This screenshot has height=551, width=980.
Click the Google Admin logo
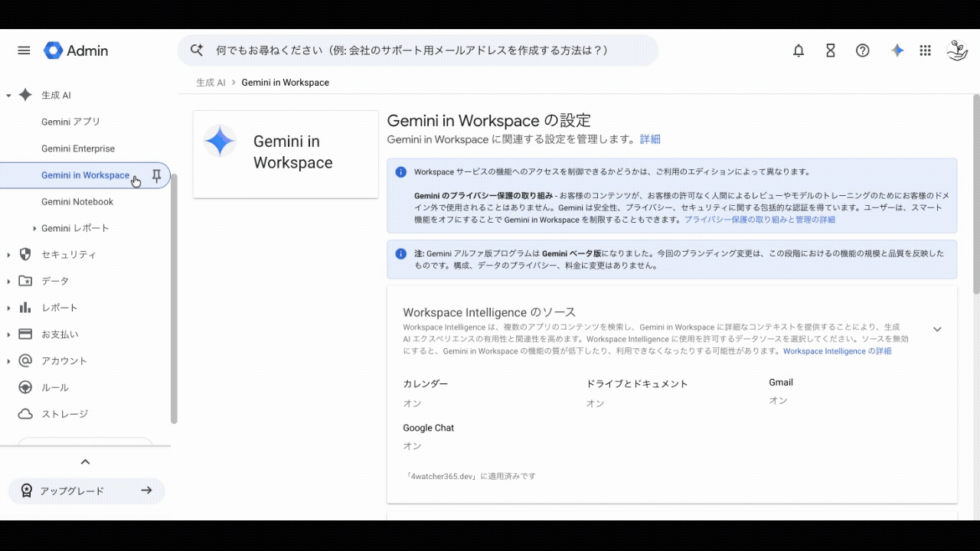click(76, 51)
